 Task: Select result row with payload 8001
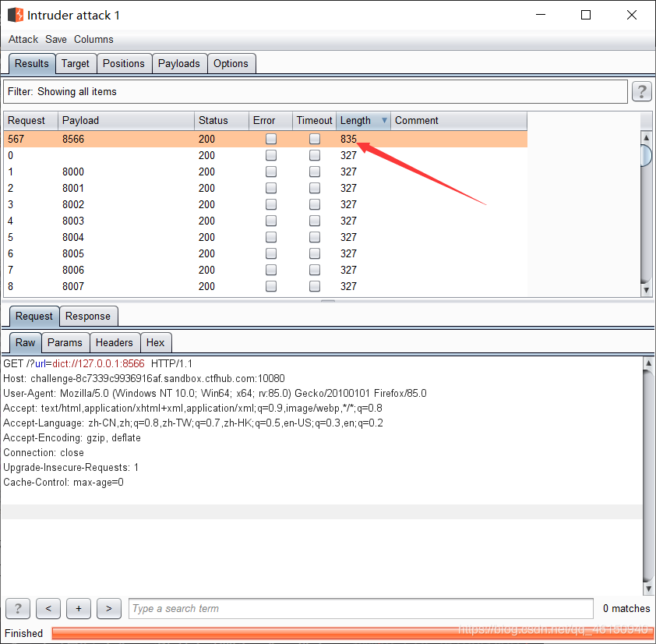tap(265, 188)
